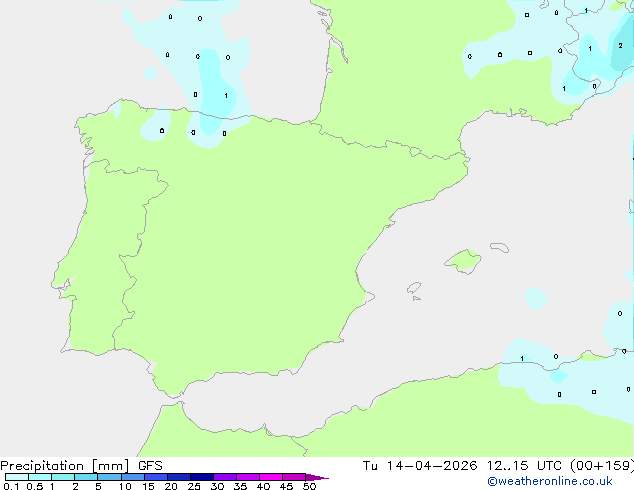Click the precipitation value "2" on the map
Screen dimensions: 634x490
(620, 46)
